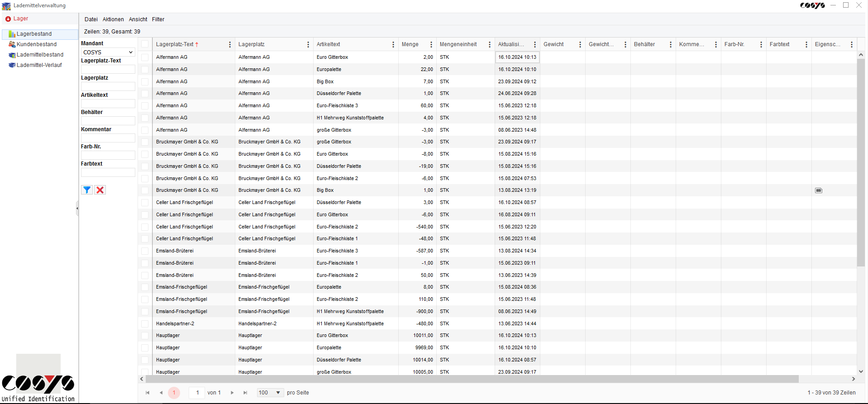This screenshot has width=868, height=404.
Task: Open the Filter menu
Action: coord(158,19)
